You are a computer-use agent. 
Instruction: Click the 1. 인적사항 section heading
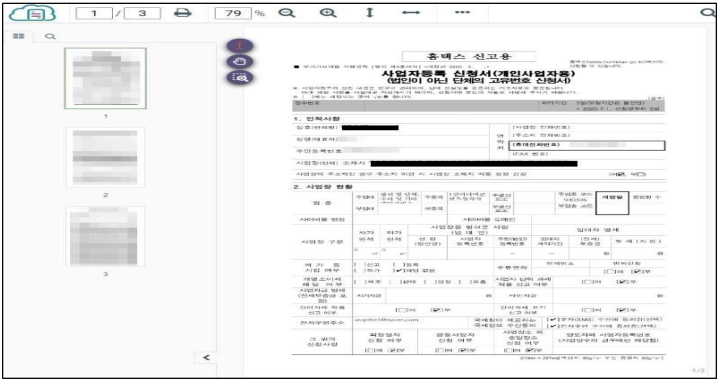[x=316, y=119]
